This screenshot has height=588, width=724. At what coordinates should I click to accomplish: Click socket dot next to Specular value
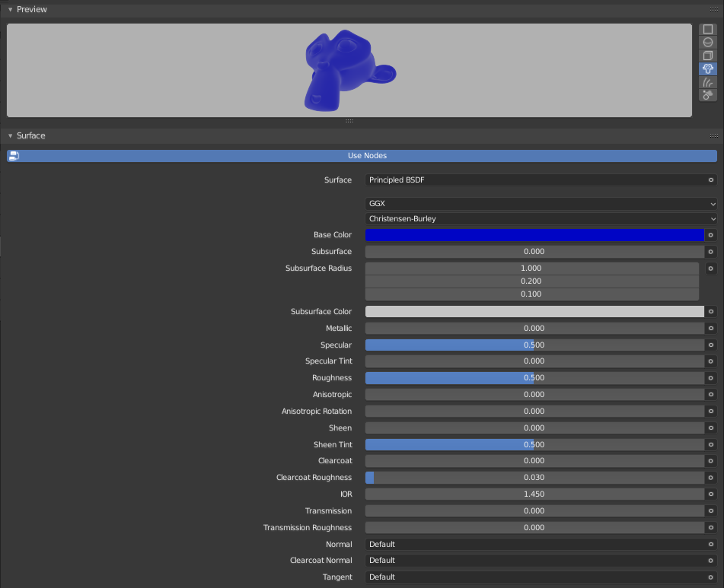pos(710,345)
